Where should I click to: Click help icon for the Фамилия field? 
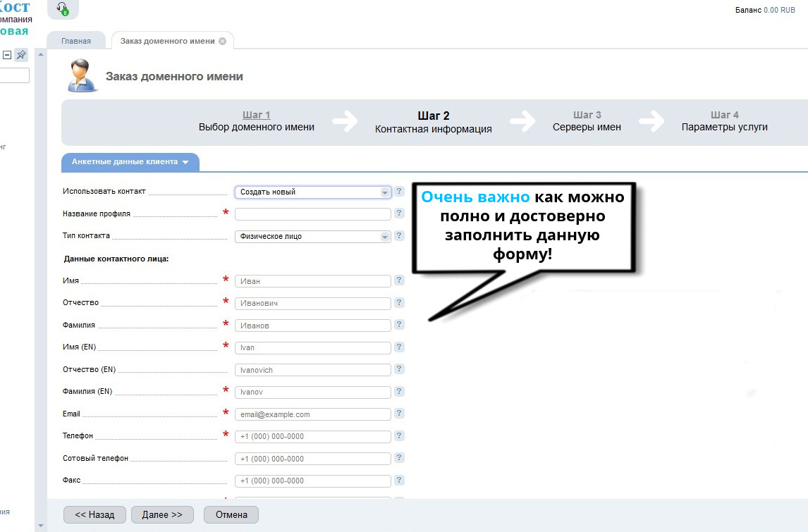tap(399, 324)
